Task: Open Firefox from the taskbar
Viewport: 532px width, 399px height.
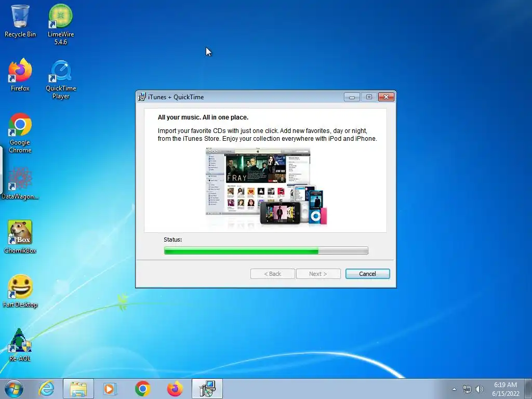Action: point(175,389)
